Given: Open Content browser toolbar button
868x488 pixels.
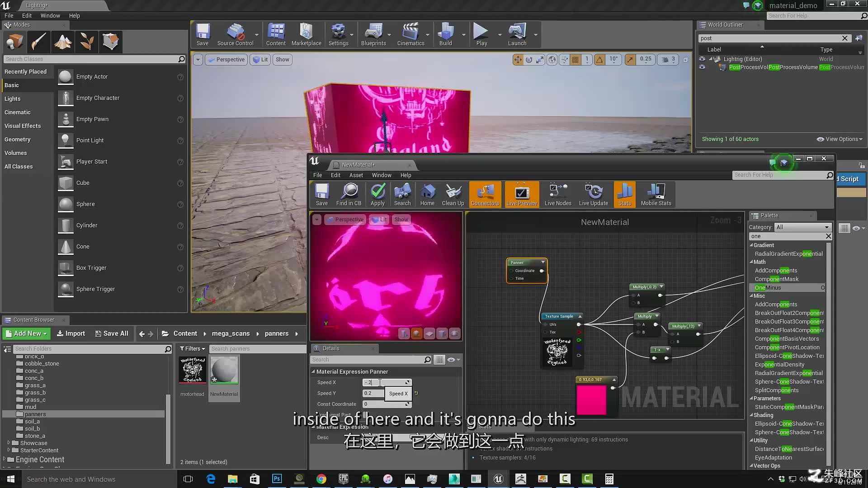Looking at the screenshot, I should 276,35.
